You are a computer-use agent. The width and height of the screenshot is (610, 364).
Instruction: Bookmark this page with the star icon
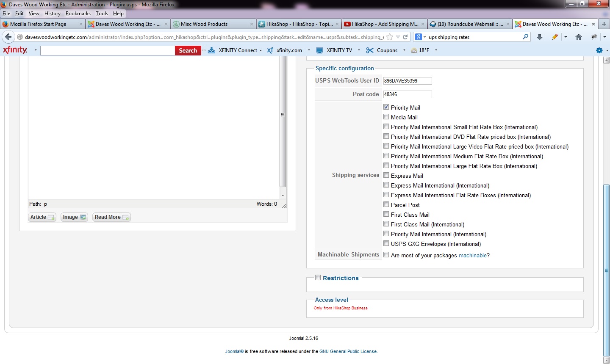390,37
